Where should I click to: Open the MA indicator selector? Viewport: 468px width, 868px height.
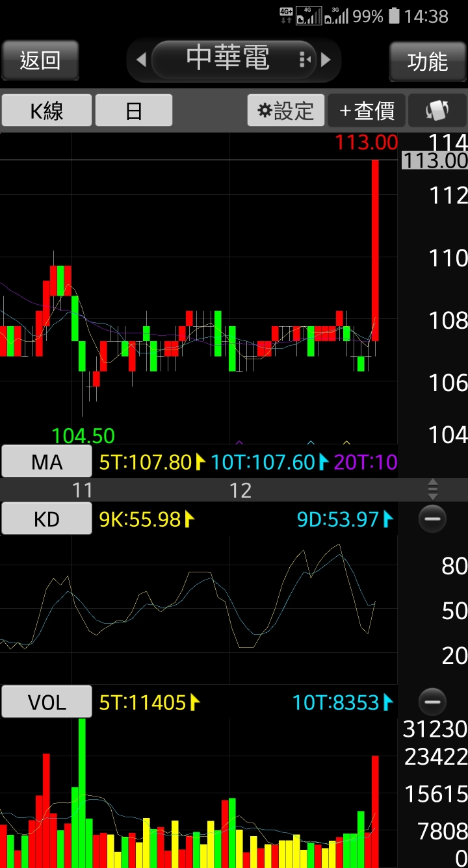coord(47,462)
